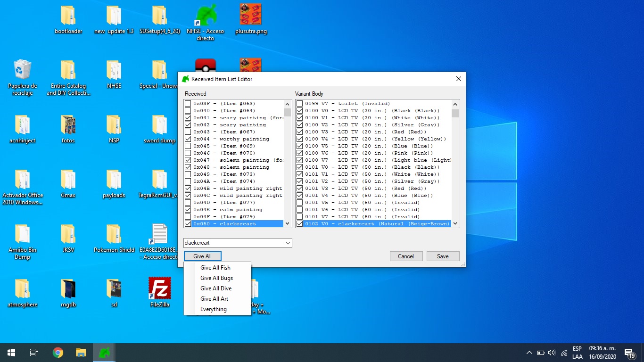
Task: Open the bootloader folder on desktop
Action: click(x=68, y=20)
